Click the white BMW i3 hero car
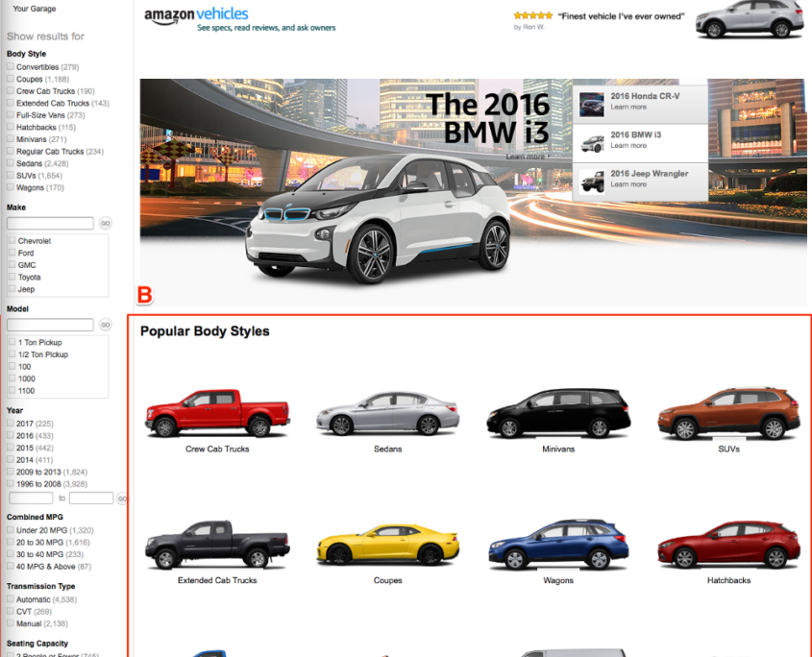 378,217
